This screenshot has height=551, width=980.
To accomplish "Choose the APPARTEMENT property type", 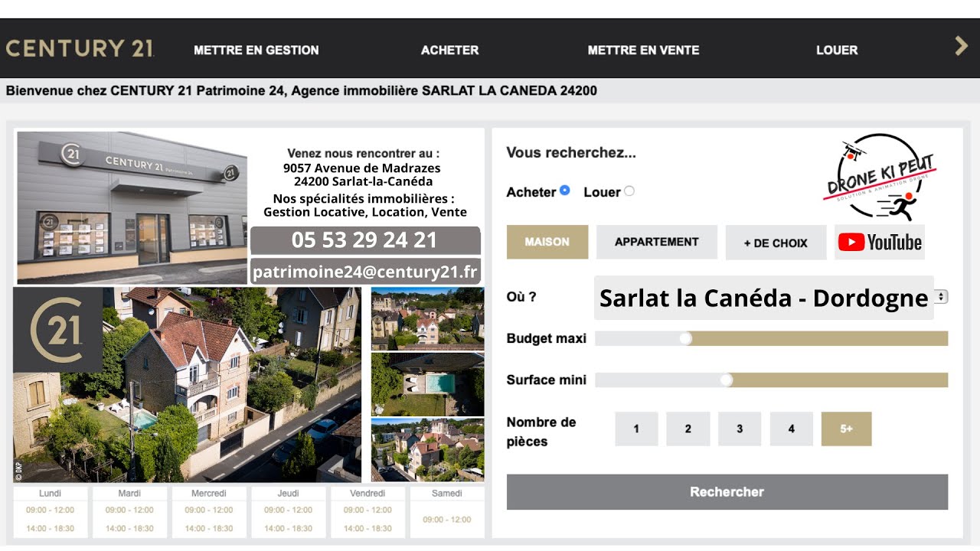I will tap(657, 242).
